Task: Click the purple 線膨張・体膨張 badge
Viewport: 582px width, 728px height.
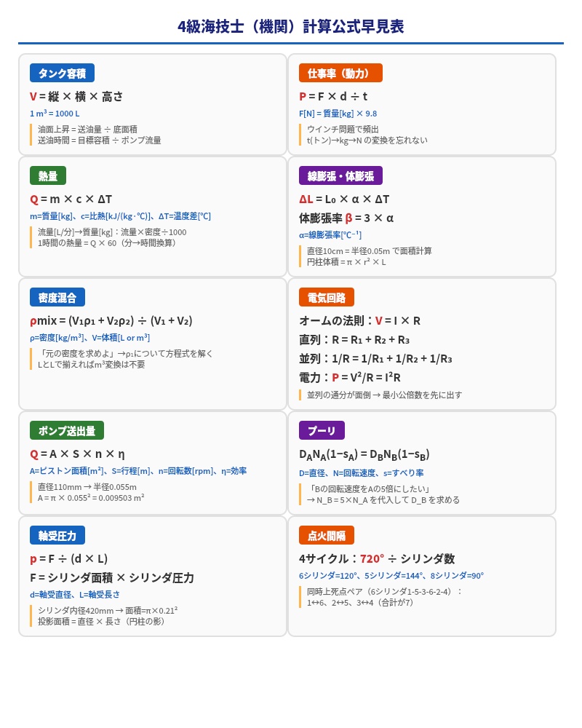Action: click(340, 175)
